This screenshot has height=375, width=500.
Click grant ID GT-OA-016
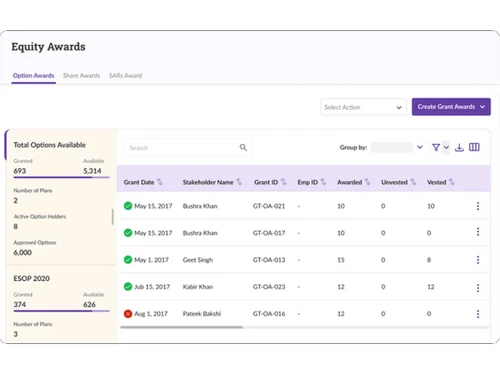pyautogui.click(x=269, y=314)
